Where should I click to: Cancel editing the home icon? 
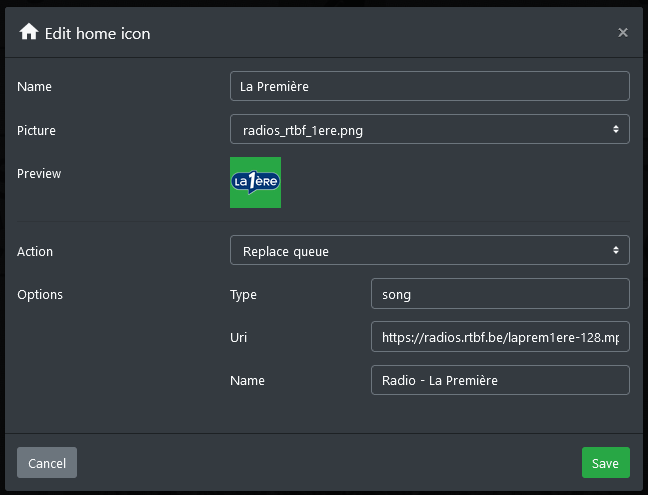(47, 463)
